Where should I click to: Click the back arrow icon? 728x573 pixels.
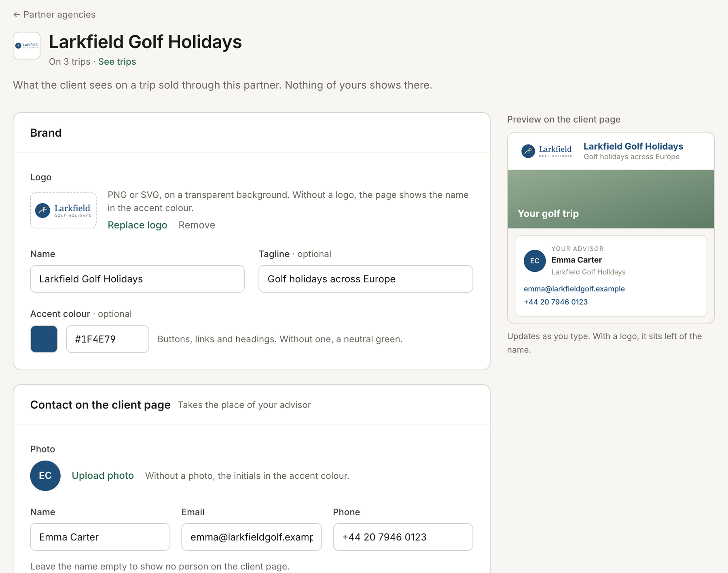click(17, 15)
